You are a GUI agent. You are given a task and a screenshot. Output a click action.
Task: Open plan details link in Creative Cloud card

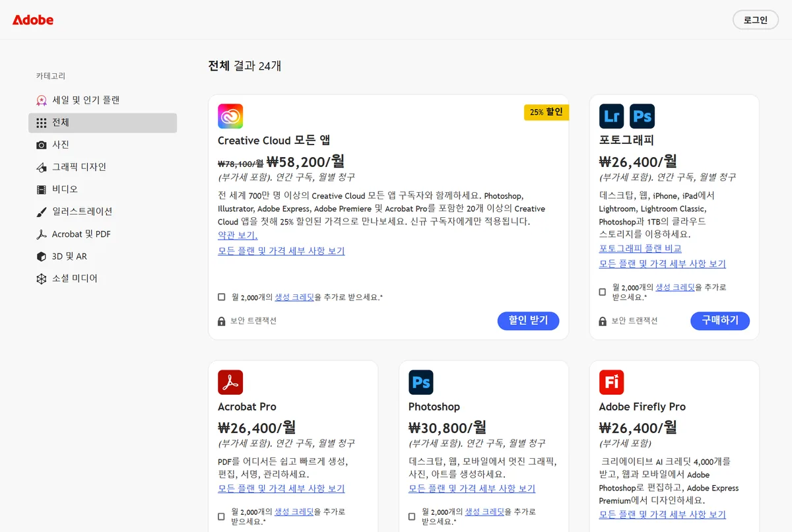[x=281, y=251]
